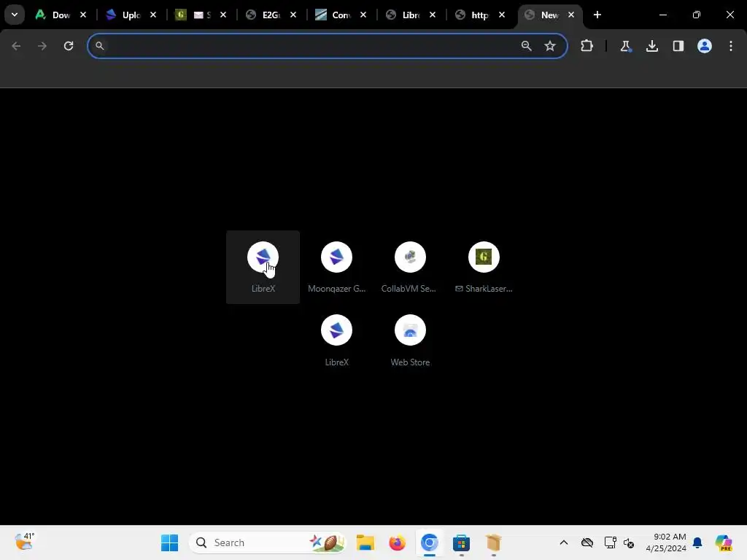Close the Dow tab

click(83, 15)
